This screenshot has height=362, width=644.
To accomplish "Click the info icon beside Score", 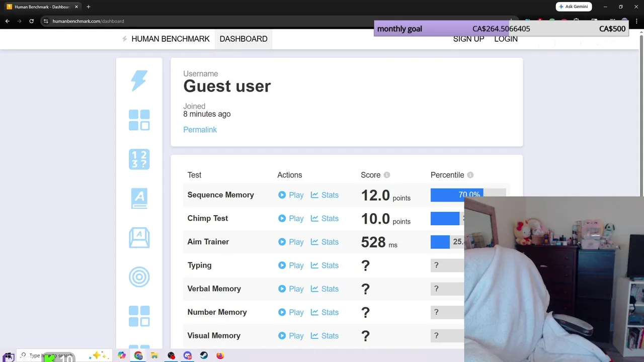I will (387, 175).
